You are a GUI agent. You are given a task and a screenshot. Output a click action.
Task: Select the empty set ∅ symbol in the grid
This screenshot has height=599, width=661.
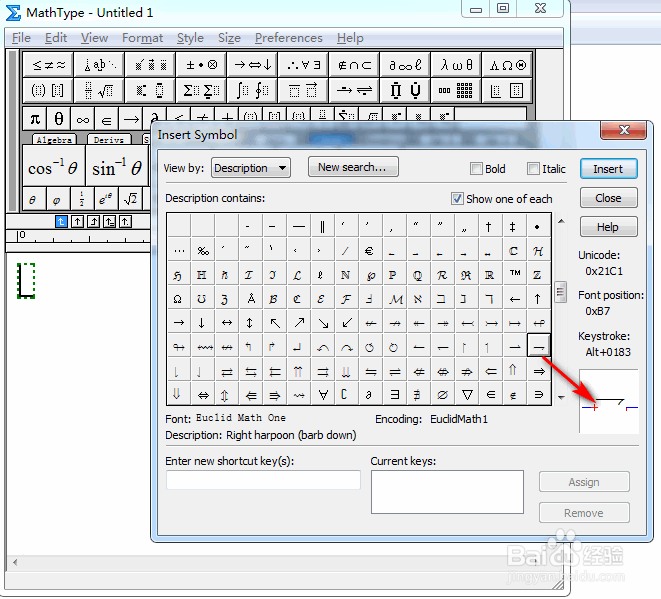point(443,394)
